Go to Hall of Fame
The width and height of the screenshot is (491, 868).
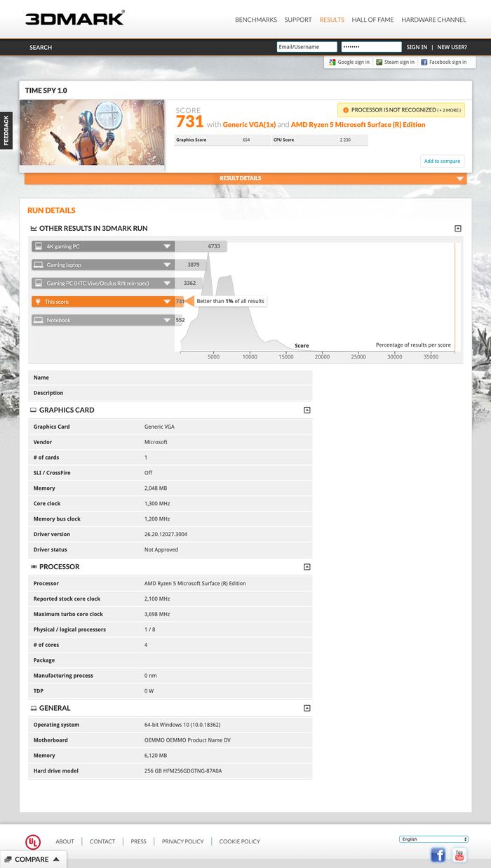[x=372, y=20]
